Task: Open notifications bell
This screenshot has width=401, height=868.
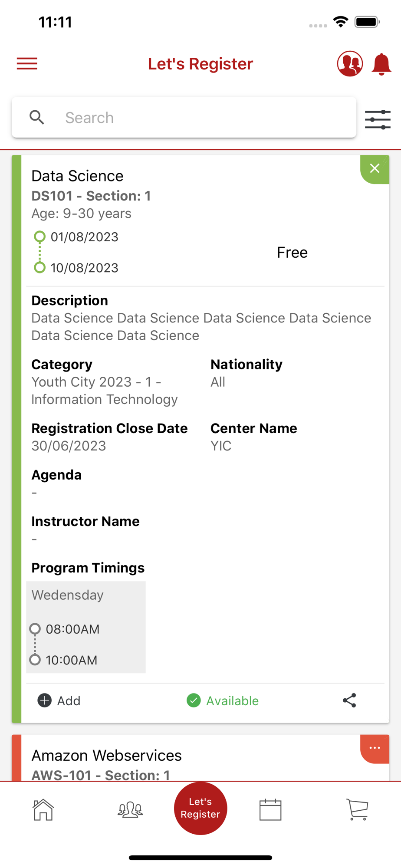Action: click(x=381, y=64)
